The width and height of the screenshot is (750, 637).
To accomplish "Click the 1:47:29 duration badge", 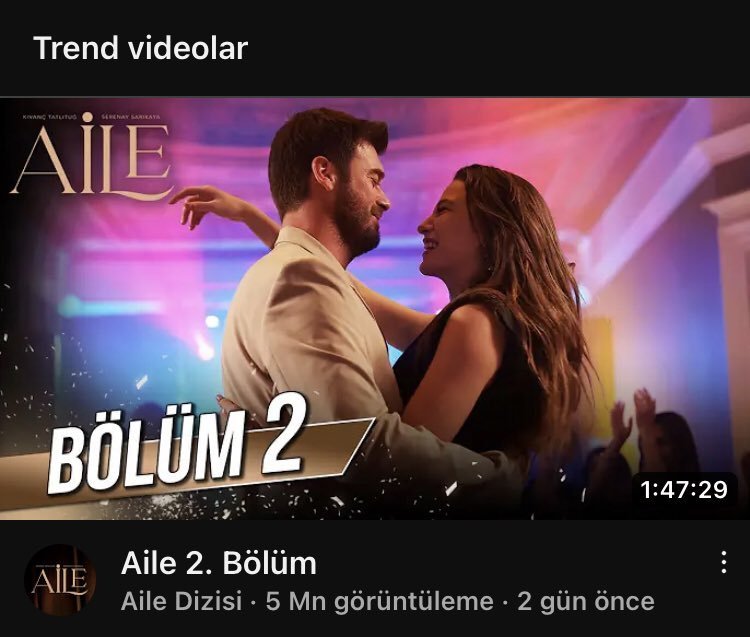I will [x=684, y=490].
